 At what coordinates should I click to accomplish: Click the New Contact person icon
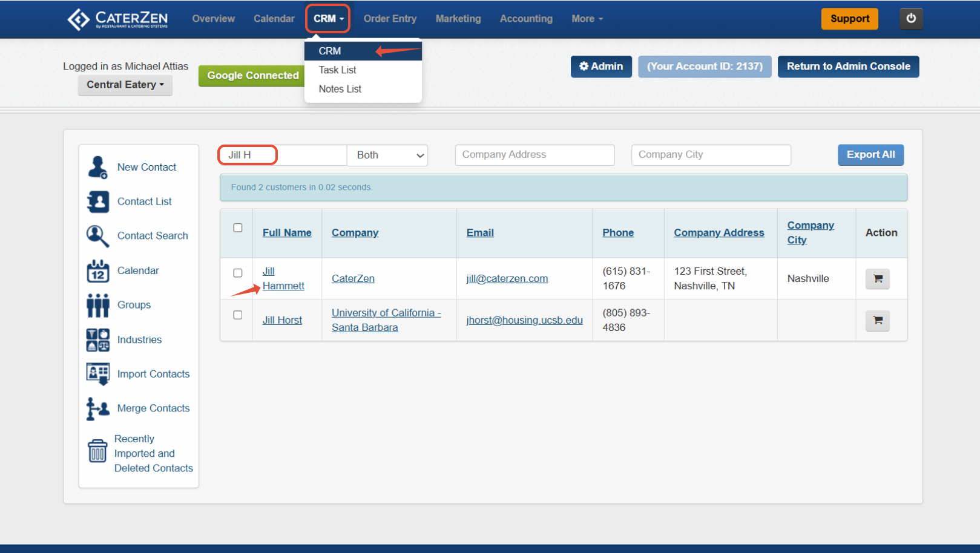pyautogui.click(x=97, y=167)
